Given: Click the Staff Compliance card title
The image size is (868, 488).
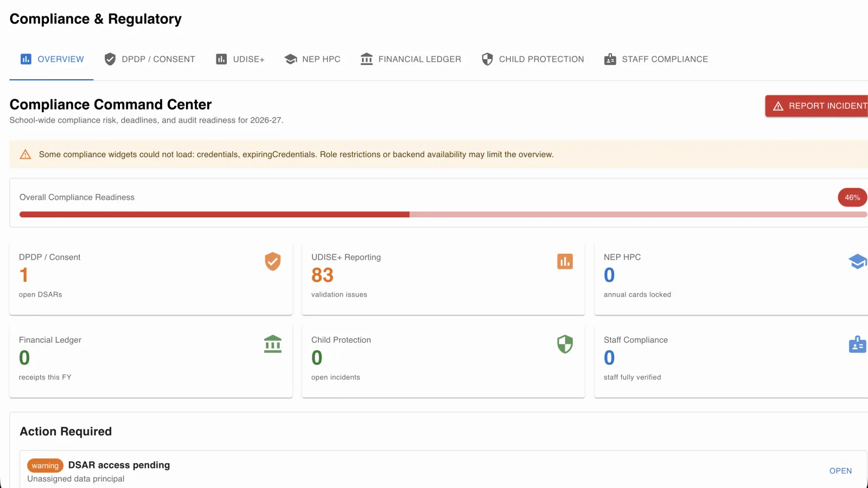Looking at the screenshot, I should (x=636, y=340).
